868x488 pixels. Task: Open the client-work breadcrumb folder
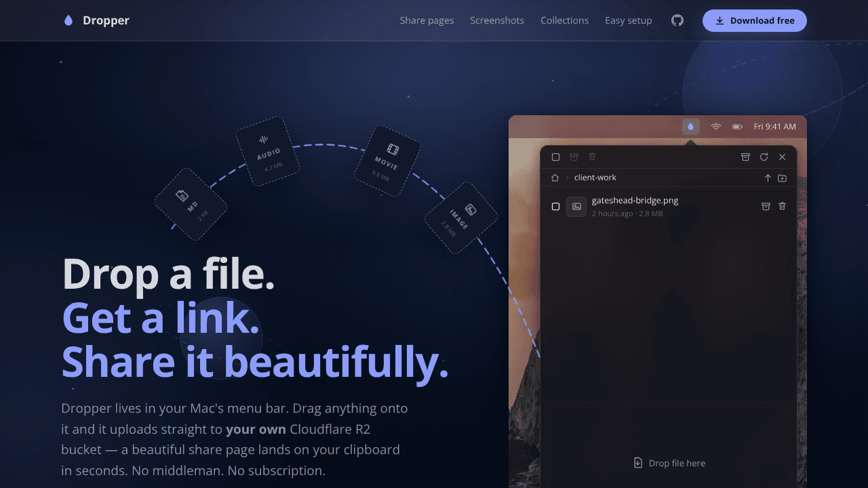pos(595,178)
